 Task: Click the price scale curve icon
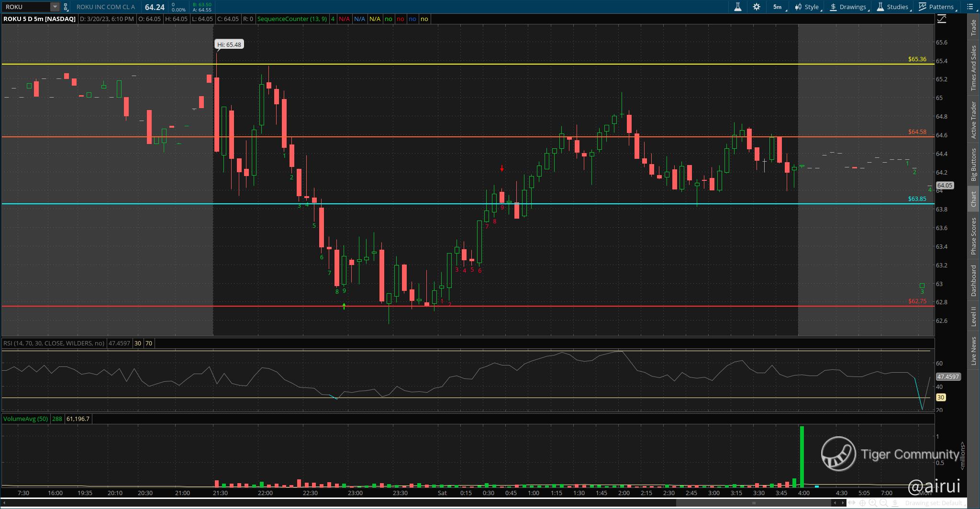pyautogui.click(x=941, y=19)
